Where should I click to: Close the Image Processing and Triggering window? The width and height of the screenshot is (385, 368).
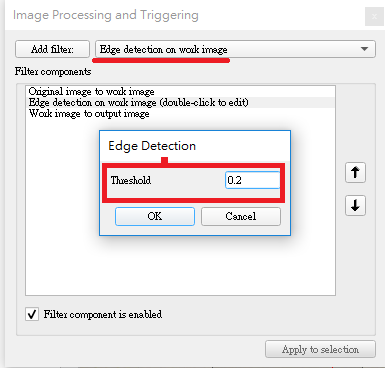(x=374, y=16)
